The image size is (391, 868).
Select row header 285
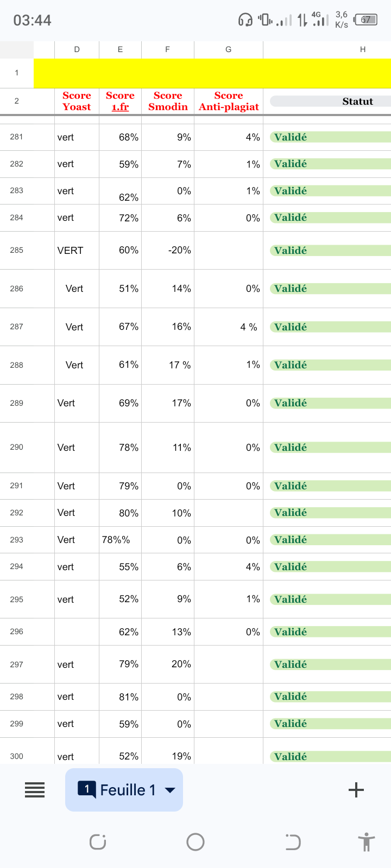[17, 251]
